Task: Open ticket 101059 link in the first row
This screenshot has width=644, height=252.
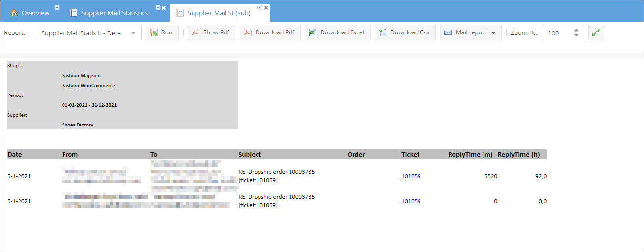Action: (411, 176)
